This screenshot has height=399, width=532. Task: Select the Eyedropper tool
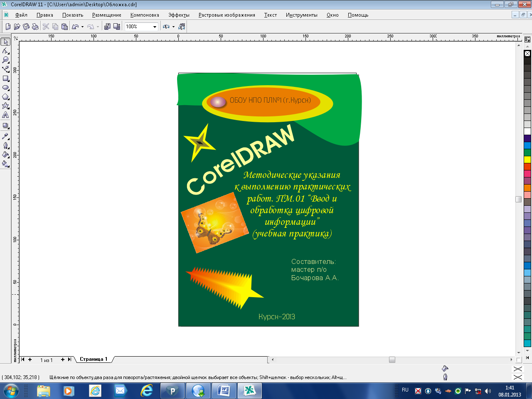[x=5, y=136]
